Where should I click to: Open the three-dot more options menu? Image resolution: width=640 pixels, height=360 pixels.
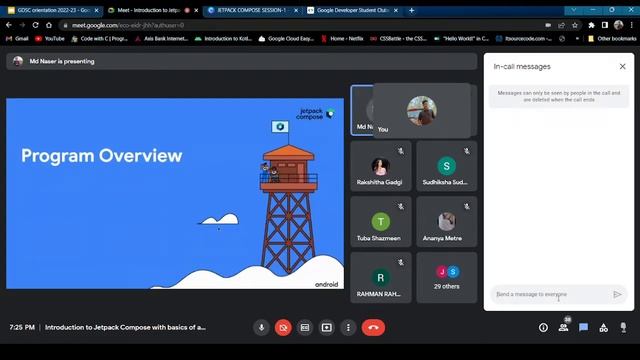348,327
